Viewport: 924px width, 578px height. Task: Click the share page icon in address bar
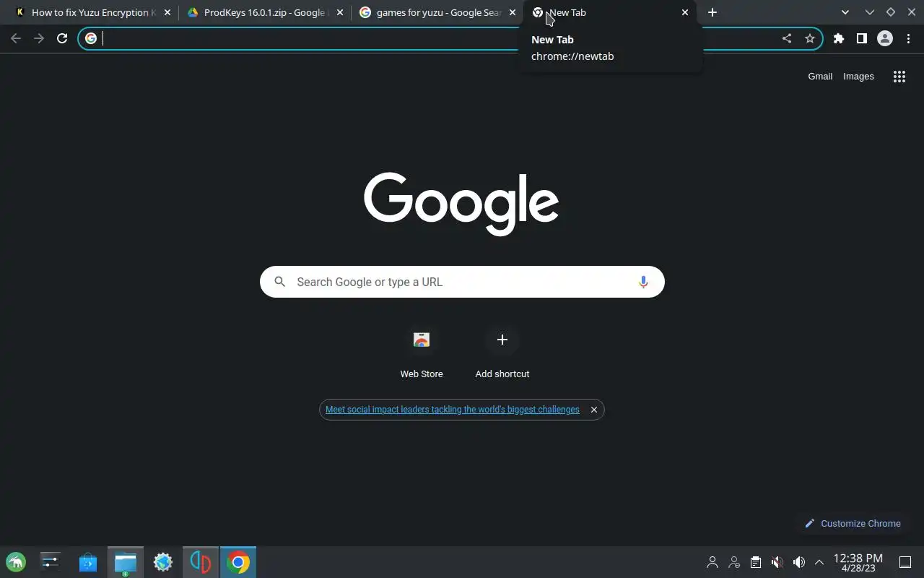pyautogui.click(x=787, y=38)
